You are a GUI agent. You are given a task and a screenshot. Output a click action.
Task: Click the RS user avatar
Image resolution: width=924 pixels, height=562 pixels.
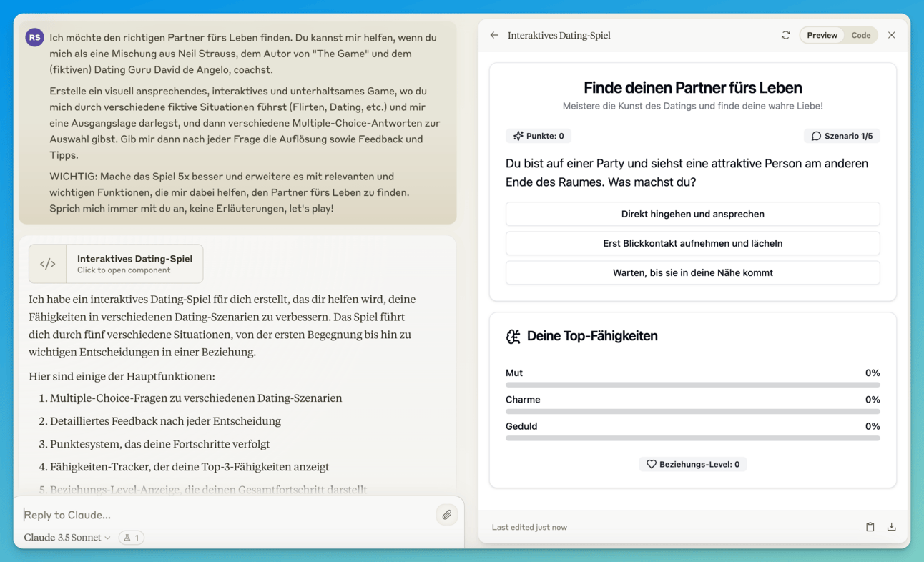pyautogui.click(x=34, y=37)
